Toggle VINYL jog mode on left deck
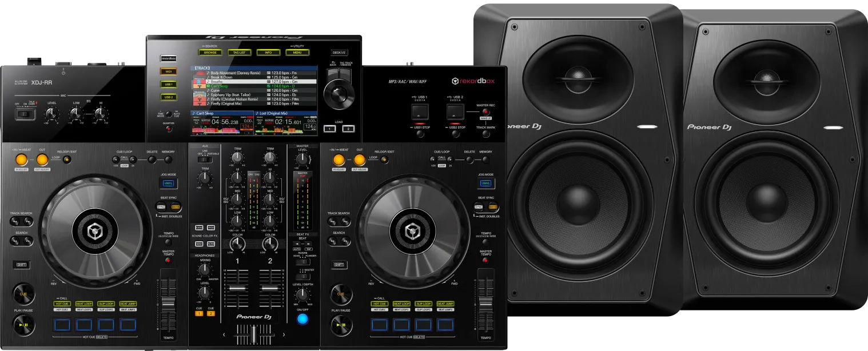The height and width of the screenshot is (351, 868). tap(169, 184)
